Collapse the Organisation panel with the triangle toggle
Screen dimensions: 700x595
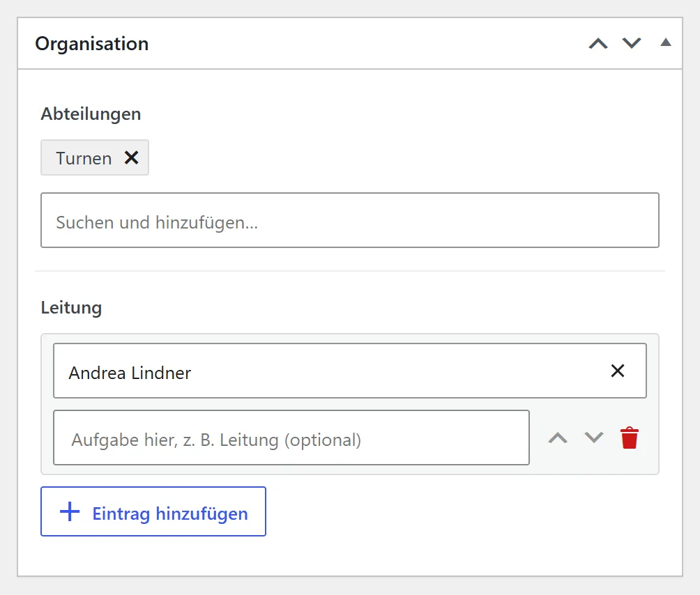click(666, 42)
